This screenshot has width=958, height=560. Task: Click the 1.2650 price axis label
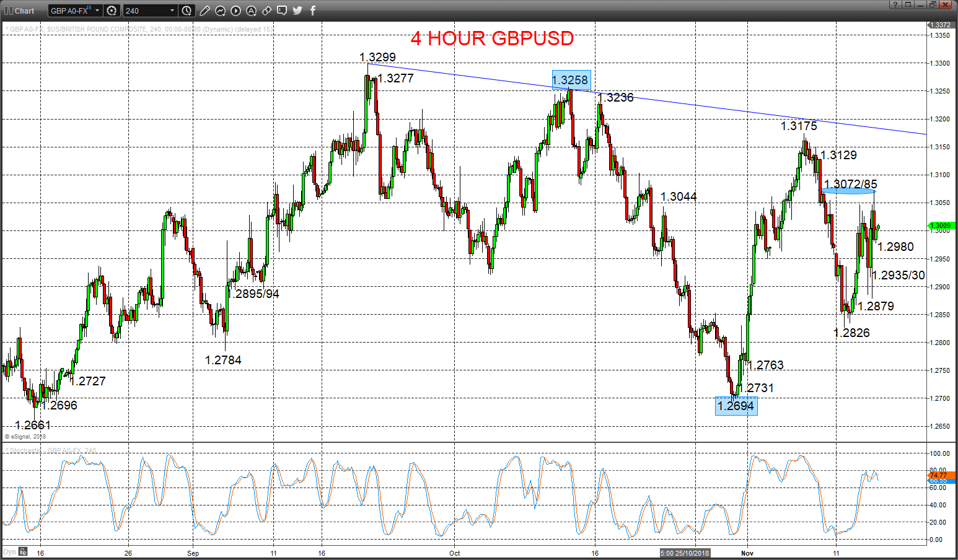coord(941,426)
